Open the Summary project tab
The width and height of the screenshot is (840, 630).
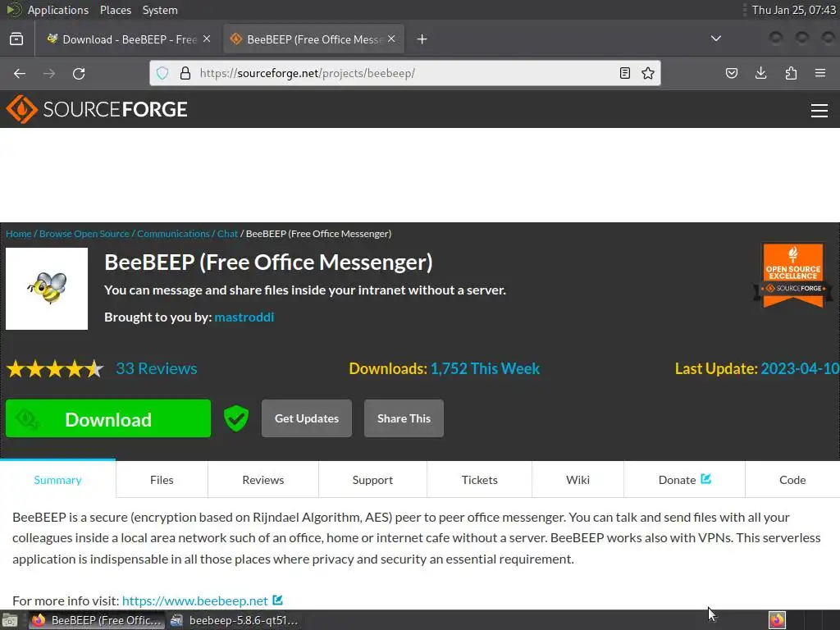(x=58, y=480)
